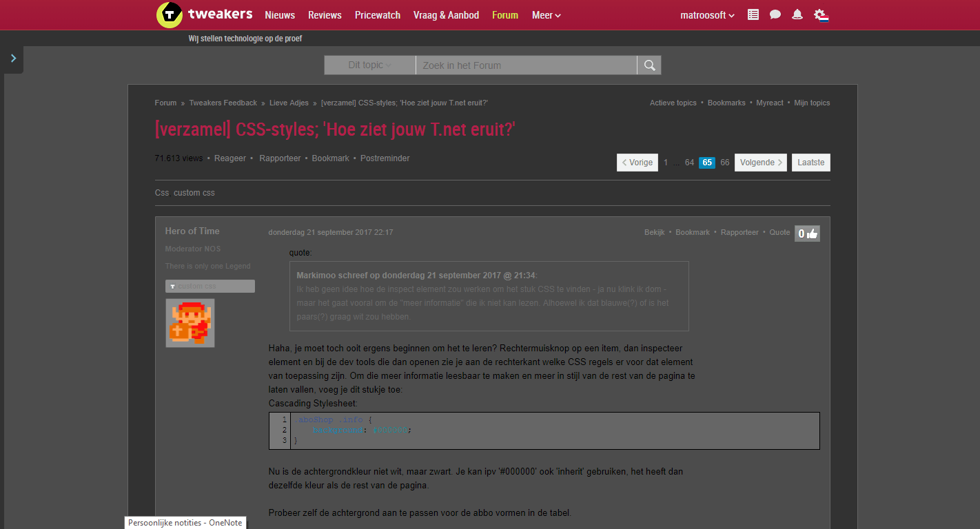
Task: Open the Myreact link
Action: pyautogui.click(x=770, y=103)
